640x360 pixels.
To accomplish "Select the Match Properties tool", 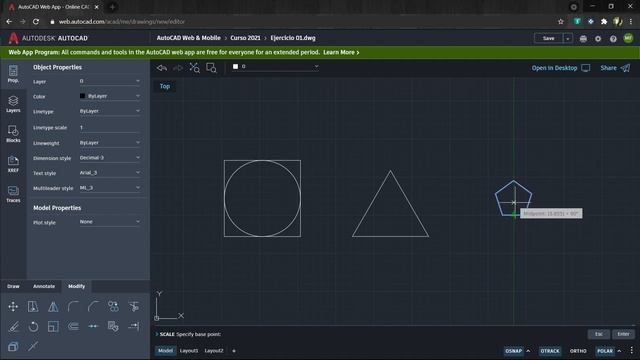I will pos(113,327).
